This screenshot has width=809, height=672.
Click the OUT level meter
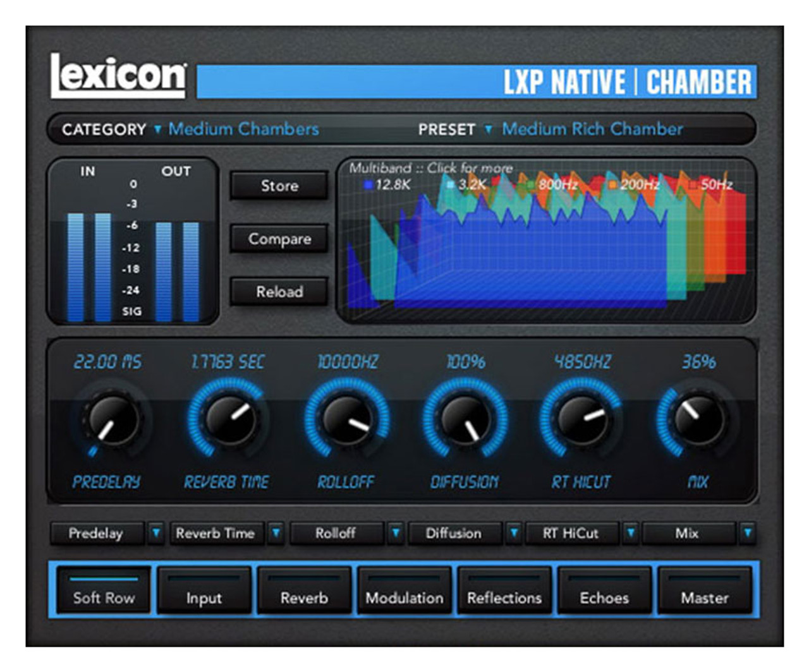(x=177, y=272)
